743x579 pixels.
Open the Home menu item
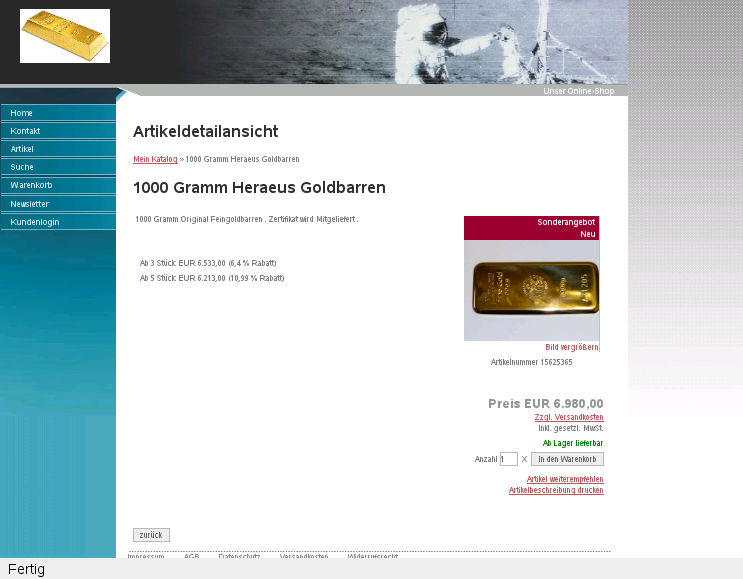point(58,113)
